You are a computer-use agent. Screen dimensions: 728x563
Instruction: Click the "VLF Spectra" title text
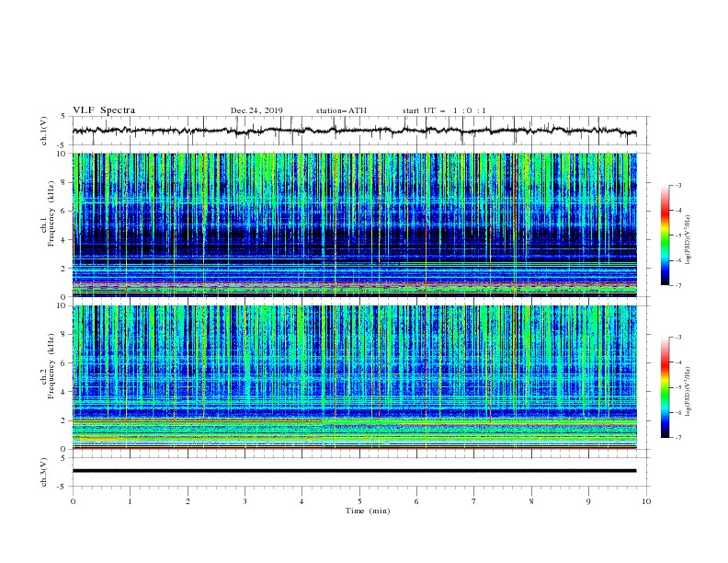click(x=104, y=110)
